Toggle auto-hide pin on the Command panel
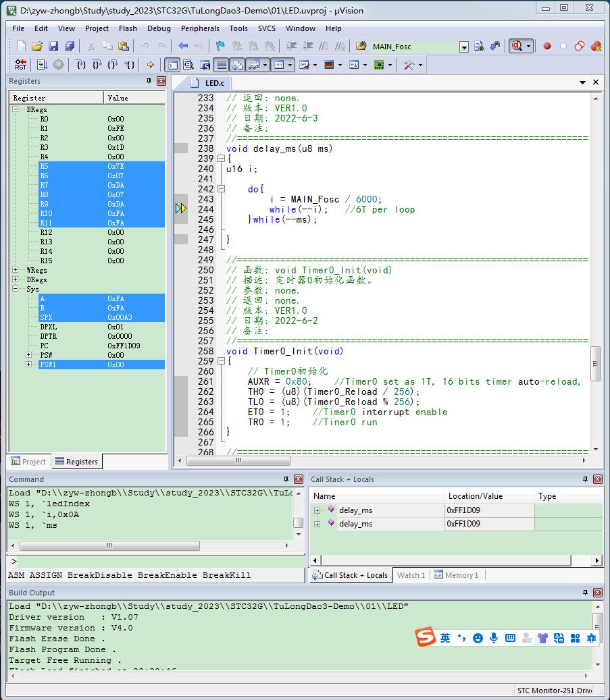This screenshot has height=700, width=610. [286, 479]
